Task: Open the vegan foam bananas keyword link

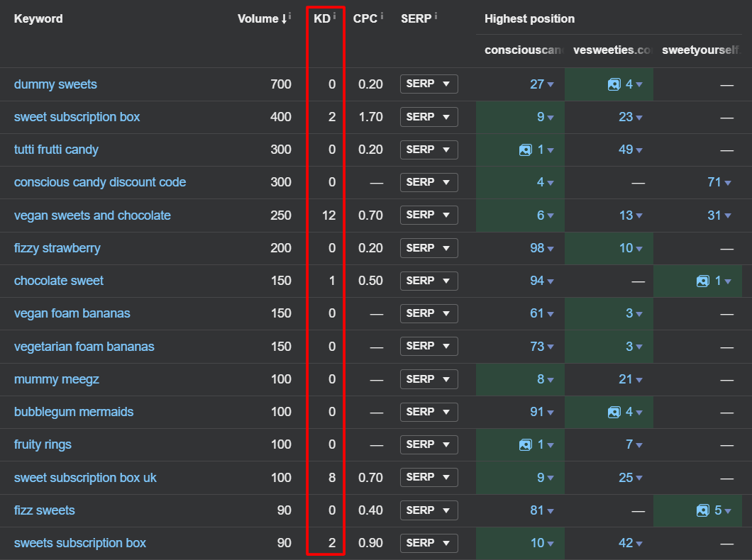Action: [72, 313]
